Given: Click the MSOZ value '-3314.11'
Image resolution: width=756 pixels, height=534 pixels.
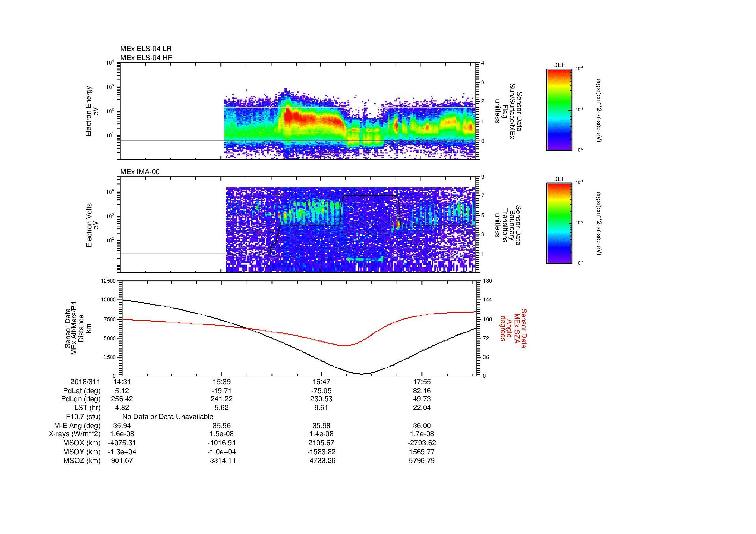Looking at the screenshot, I should tap(222, 461).
